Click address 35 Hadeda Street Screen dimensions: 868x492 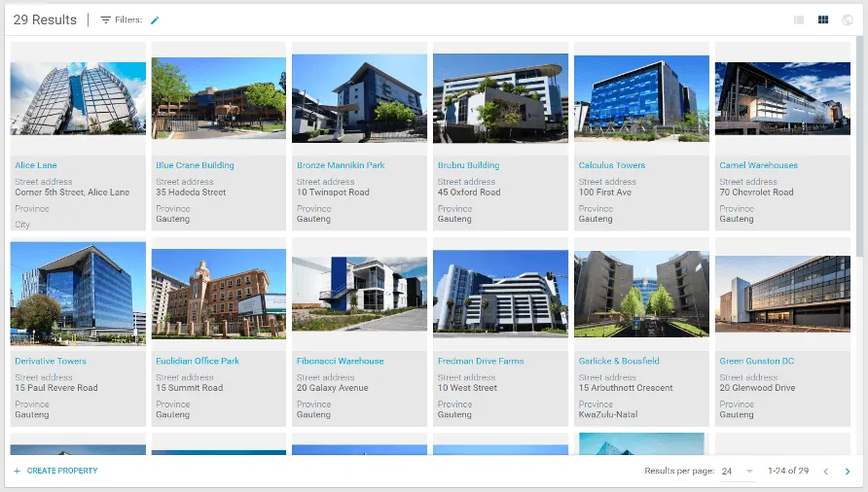click(191, 193)
